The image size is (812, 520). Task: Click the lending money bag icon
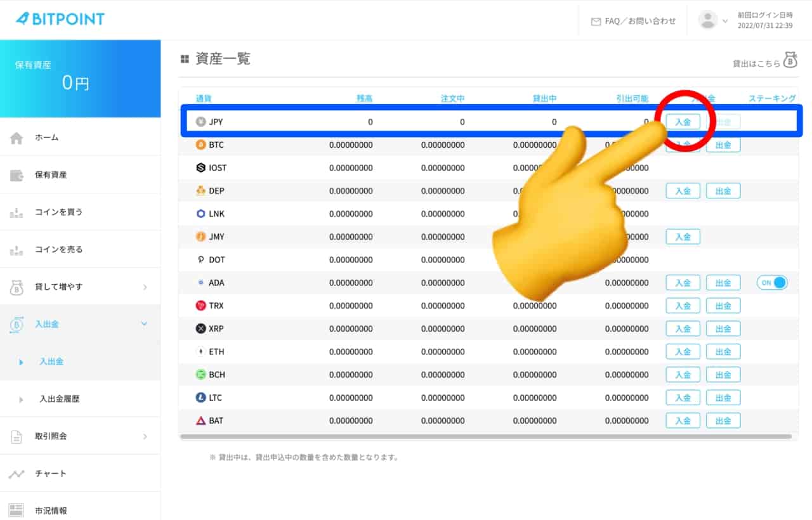point(790,60)
